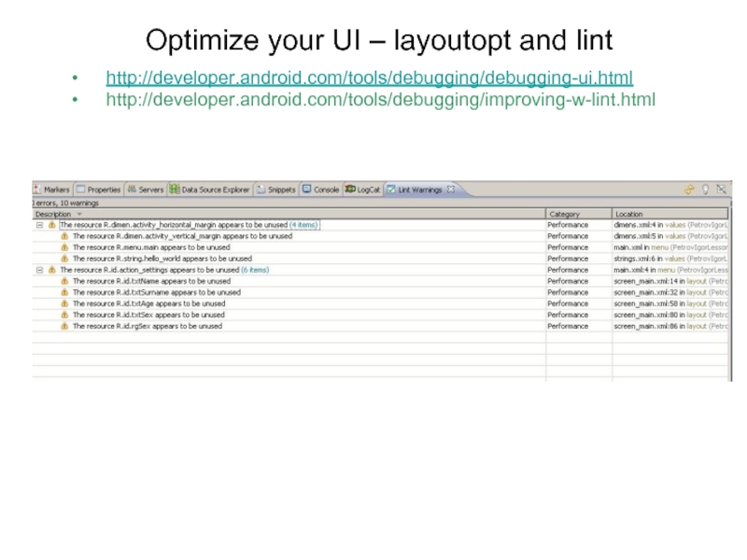Select the R.string.hello_world unused warning

click(162, 259)
